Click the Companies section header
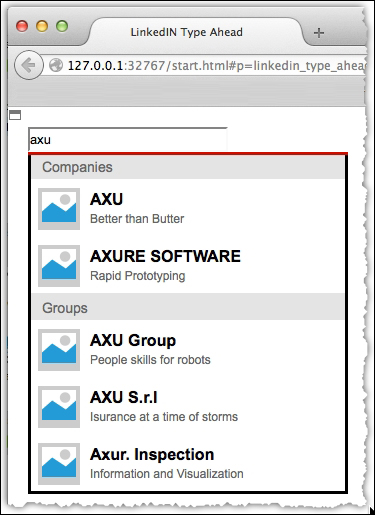Viewport: 375px width, 515px height. [188, 167]
